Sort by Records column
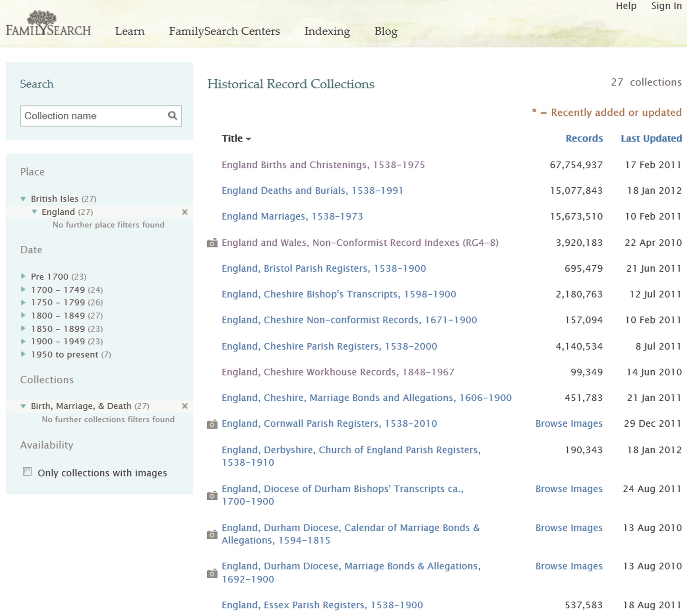687x616 pixels. click(584, 139)
